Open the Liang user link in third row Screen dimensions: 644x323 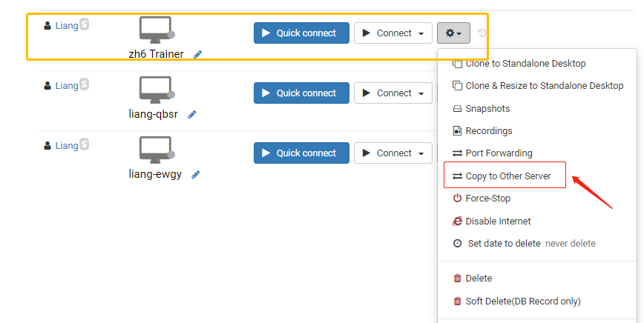pos(67,145)
